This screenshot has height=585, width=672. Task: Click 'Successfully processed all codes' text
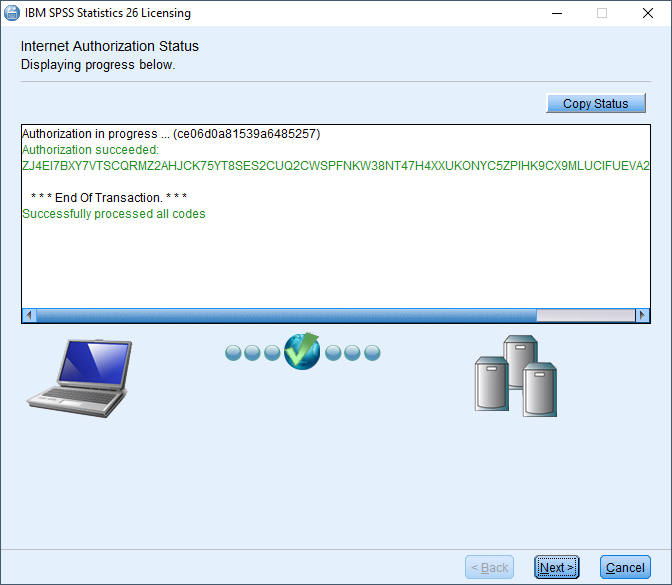point(114,213)
